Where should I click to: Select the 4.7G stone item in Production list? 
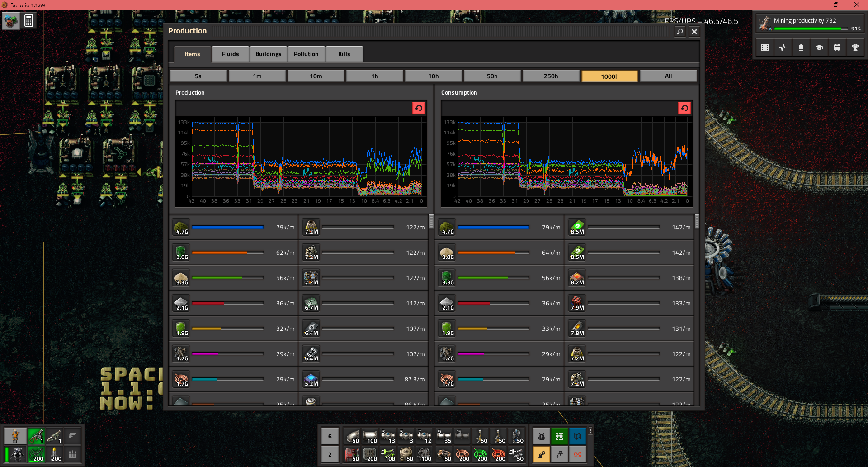pyautogui.click(x=181, y=227)
